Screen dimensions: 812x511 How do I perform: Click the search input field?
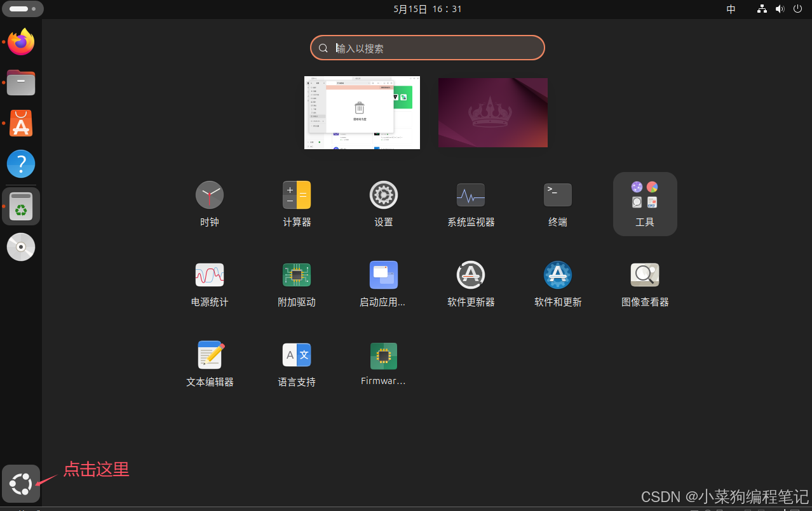pos(427,48)
